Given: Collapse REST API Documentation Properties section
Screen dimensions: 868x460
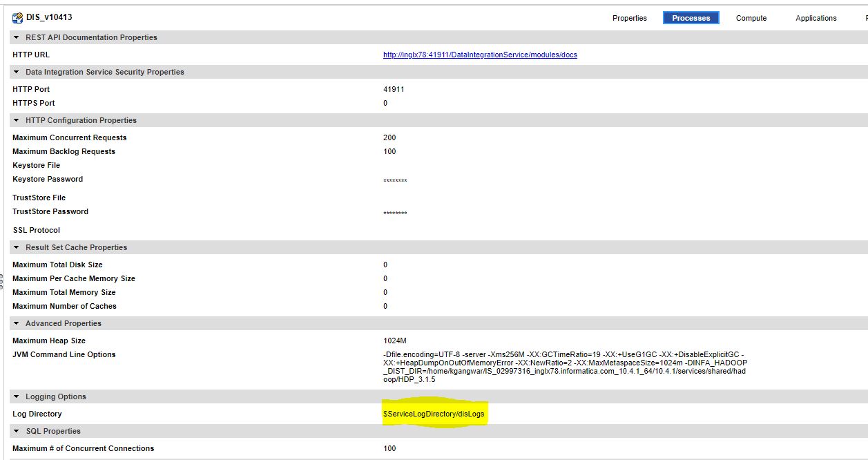Looking at the screenshot, I should pyautogui.click(x=17, y=37).
